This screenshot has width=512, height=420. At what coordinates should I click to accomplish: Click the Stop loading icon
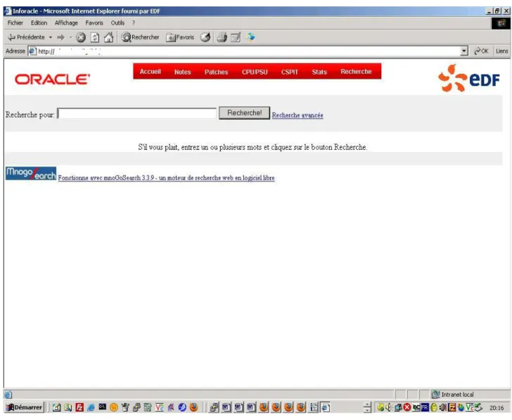click(81, 37)
